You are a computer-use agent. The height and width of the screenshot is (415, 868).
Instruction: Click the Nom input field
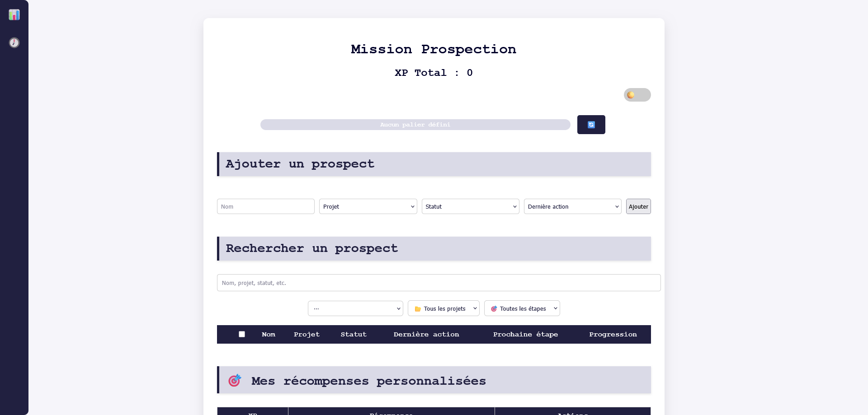pyautogui.click(x=265, y=206)
